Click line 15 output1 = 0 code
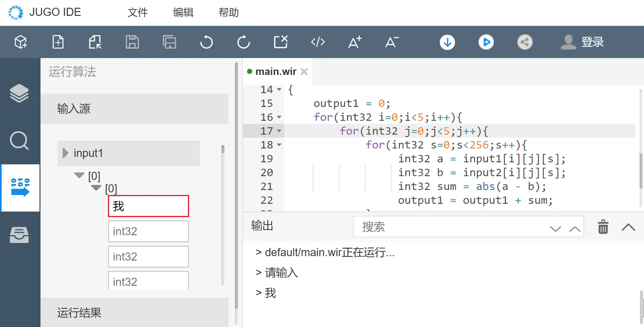This screenshot has width=644, height=327. 352,103
